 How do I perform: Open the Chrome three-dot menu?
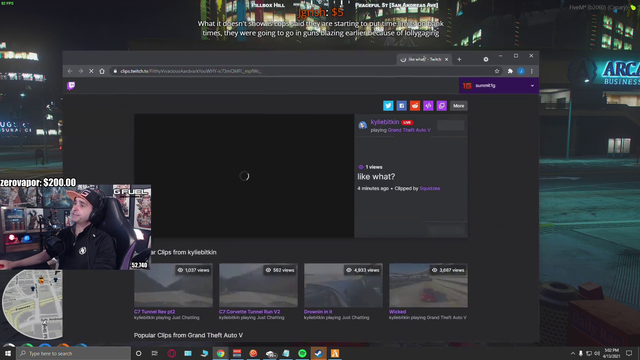(531, 71)
